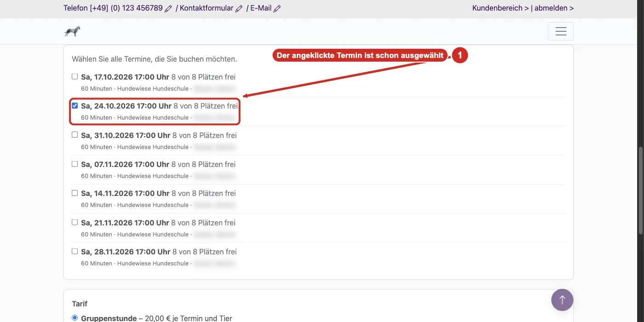Click the purple scroll-to-top arrow button
Viewport: 644px width, 322px height.
pyautogui.click(x=562, y=300)
